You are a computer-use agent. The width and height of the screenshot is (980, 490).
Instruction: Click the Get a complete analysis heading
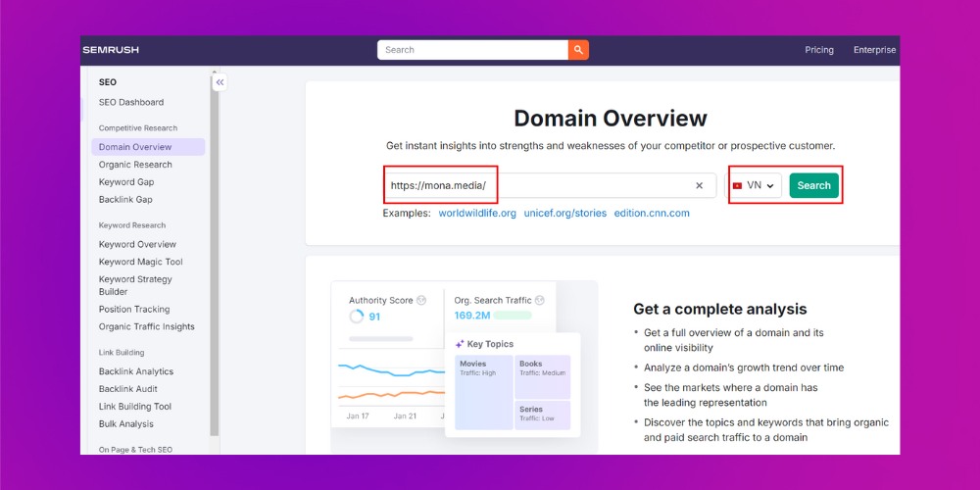[x=720, y=309]
